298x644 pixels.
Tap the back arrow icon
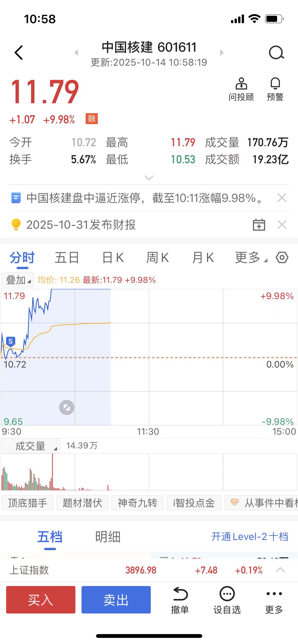coord(19,53)
